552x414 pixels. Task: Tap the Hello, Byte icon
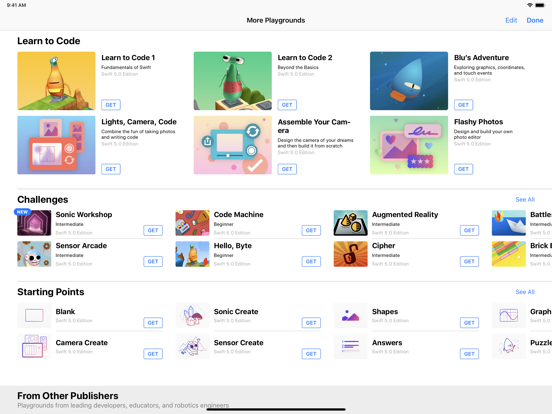(192, 254)
